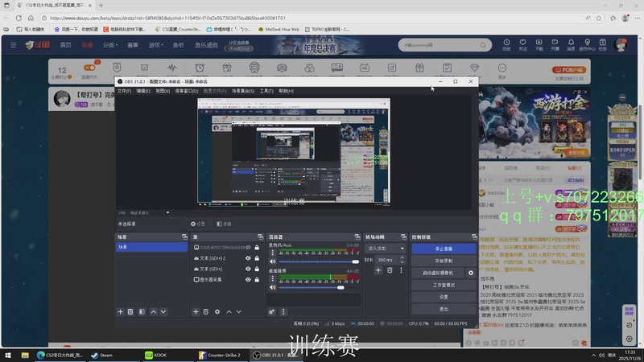This screenshot has height=362, width=644.
Task: Add a new source in Sources panel
Action: [196, 312]
